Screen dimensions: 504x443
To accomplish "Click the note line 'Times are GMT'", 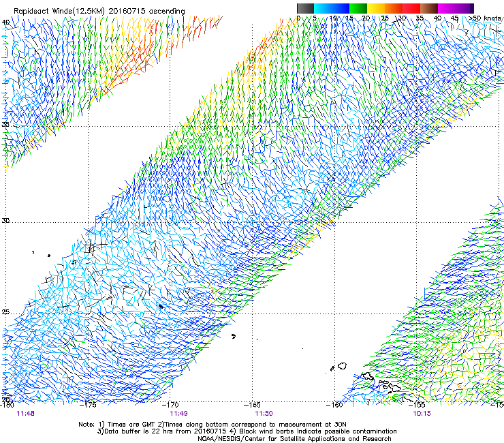I will 212,425.
